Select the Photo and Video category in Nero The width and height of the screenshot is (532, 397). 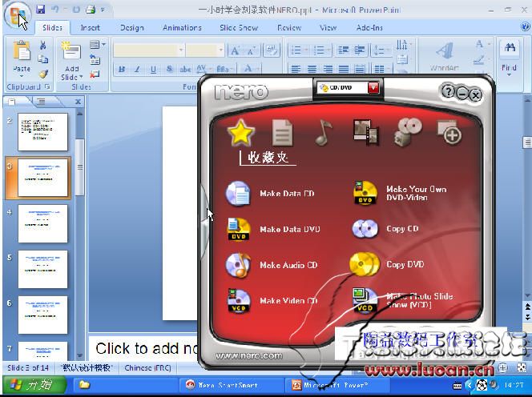pyautogui.click(x=365, y=133)
